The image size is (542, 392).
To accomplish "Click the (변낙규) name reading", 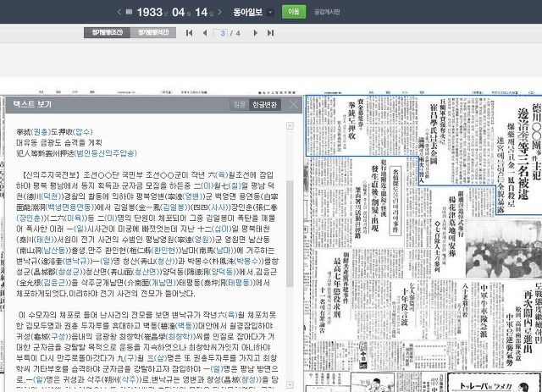I will [78, 261].
